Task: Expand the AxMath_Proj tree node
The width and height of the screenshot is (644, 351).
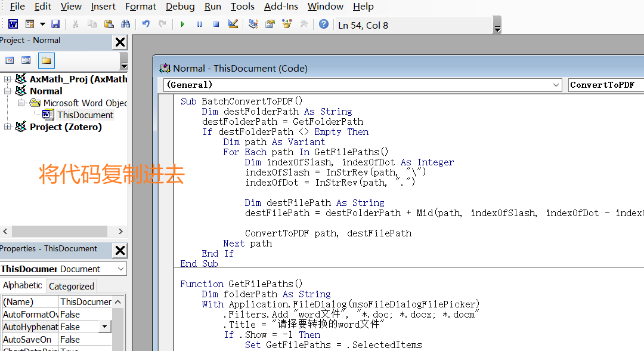Action: coord(7,79)
